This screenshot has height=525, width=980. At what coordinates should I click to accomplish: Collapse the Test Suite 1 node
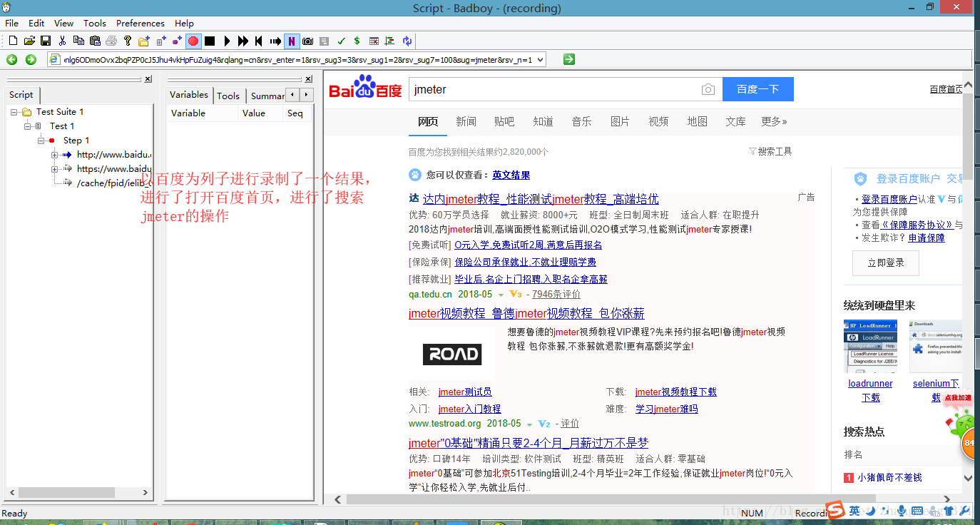point(14,112)
